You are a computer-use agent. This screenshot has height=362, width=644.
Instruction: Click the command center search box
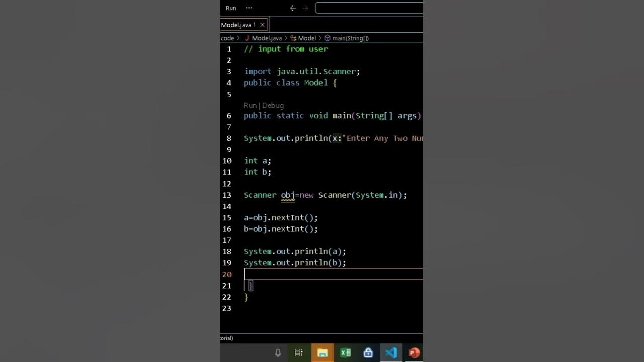coord(369,8)
